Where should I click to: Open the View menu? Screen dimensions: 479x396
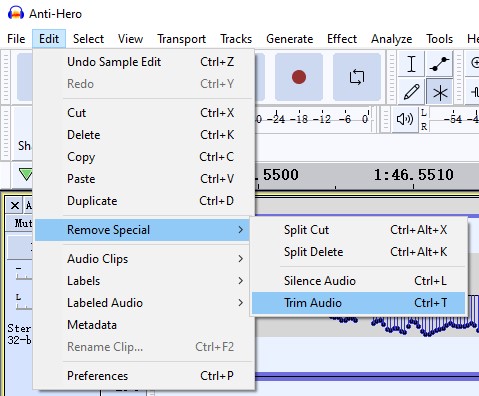click(130, 39)
